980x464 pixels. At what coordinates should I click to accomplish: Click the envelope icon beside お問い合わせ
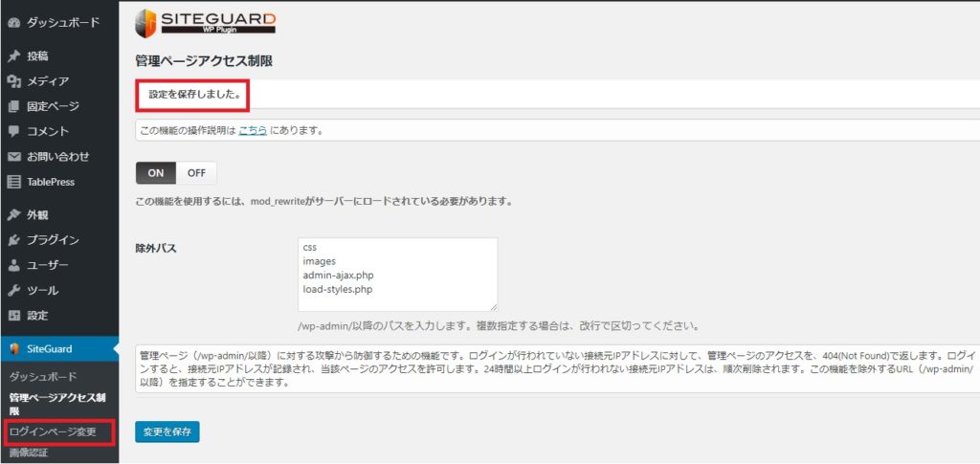(13, 157)
